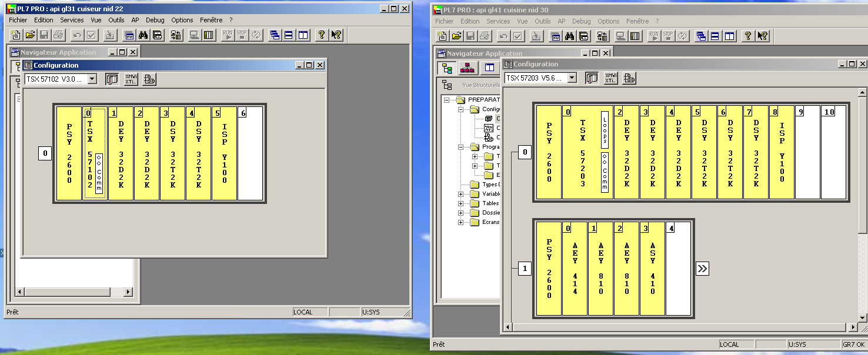868x355 pixels.
Task: Switch navigator to the magenta functional view
Action: pyautogui.click(x=468, y=68)
